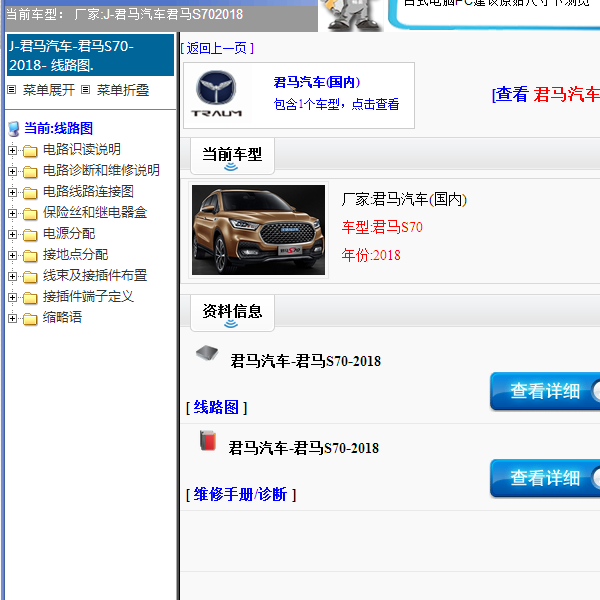Open the 保险丝和继电器盒 folder label

[95, 212]
